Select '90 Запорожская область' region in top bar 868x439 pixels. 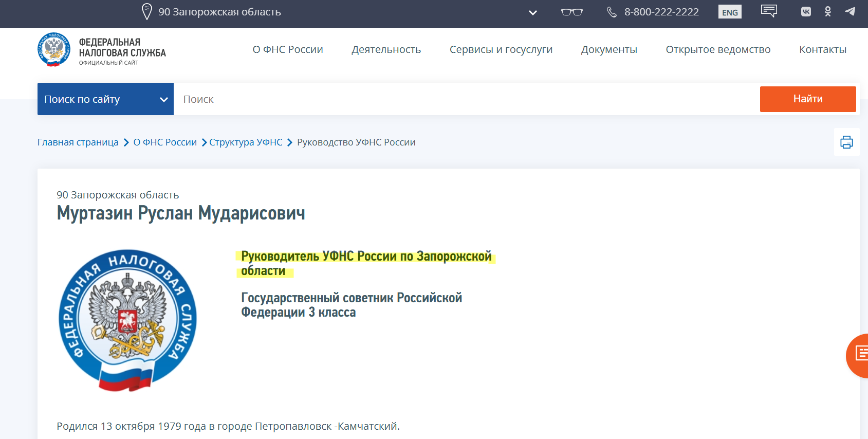(x=219, y=12)
